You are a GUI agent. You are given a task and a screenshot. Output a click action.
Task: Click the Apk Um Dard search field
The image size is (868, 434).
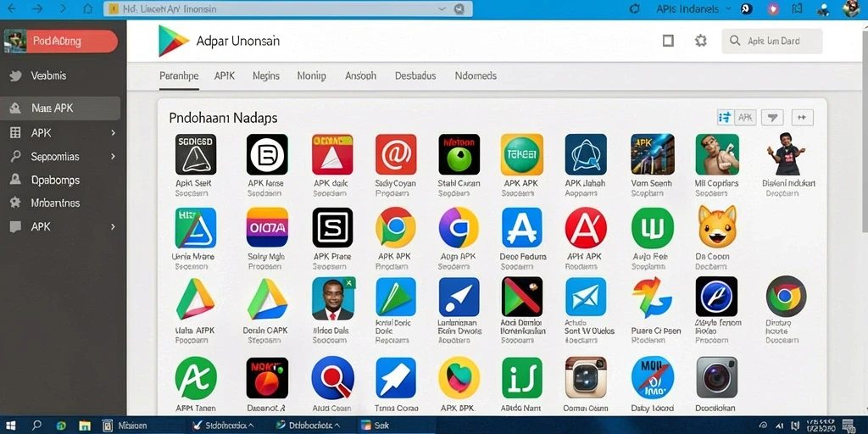772,41
